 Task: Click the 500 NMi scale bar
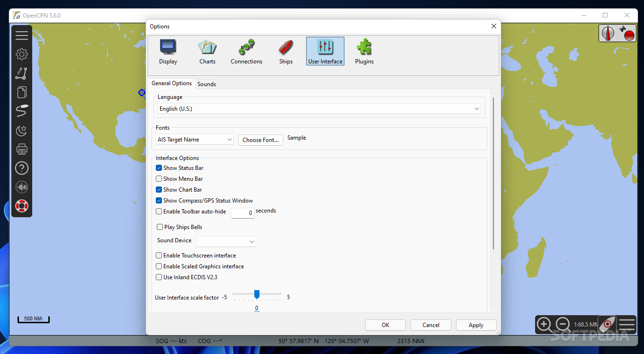pos(33,319)
